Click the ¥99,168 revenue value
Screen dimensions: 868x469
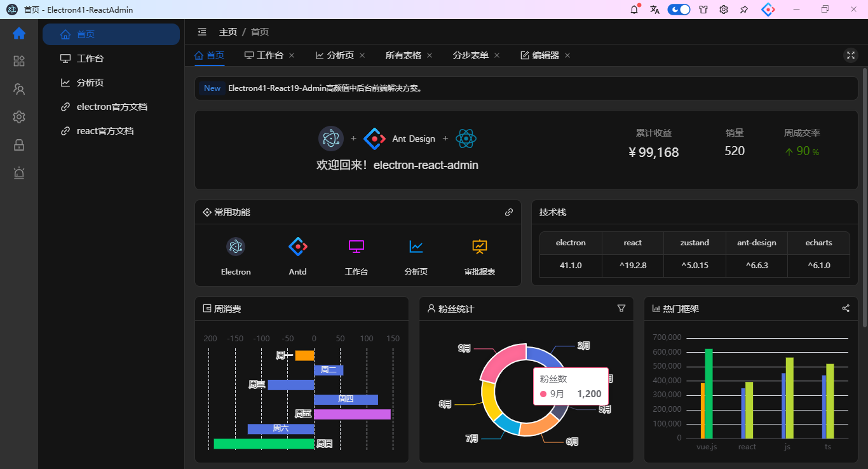point(654,153)
